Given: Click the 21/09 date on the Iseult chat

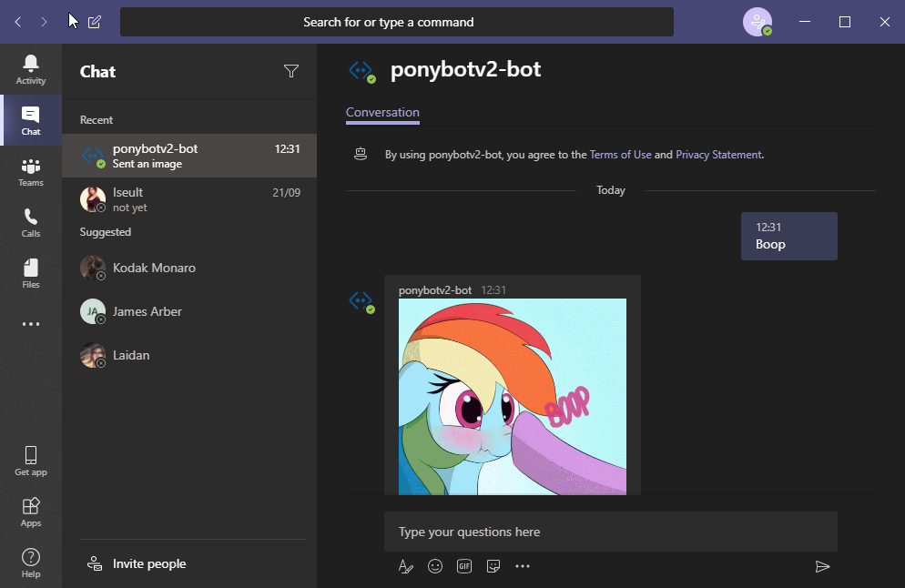Looking at the screenshot, I should (x=286, y=193).
